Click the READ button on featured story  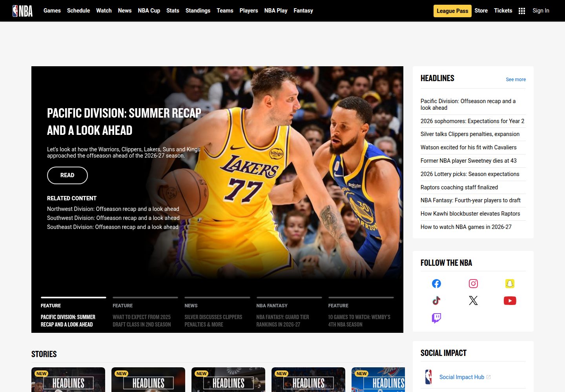tap(67, 175)
